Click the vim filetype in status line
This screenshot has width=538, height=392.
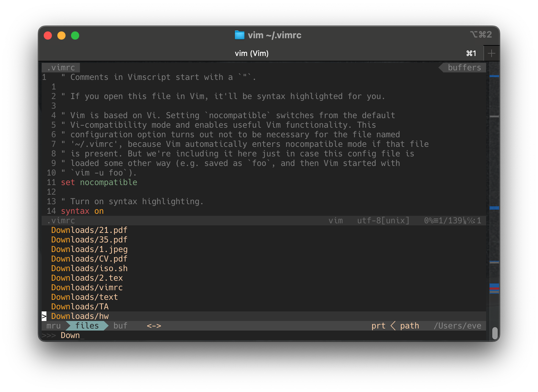pyautogui.click(x=336, y=221)
